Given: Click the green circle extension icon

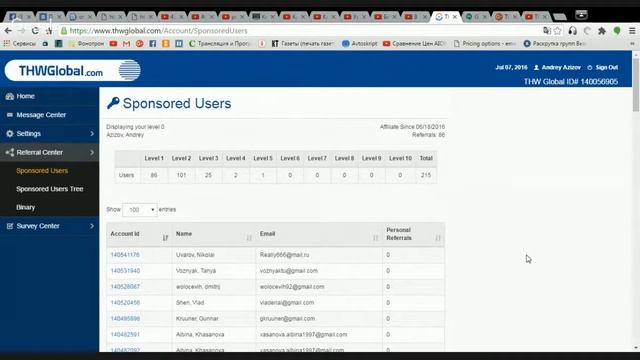Looking at the screenshot, I should point(617,31).
